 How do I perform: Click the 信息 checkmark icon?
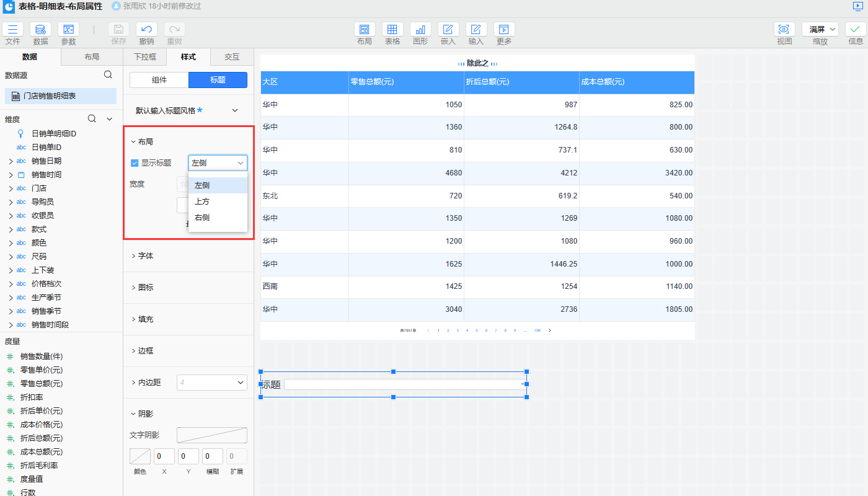pyautogui.click(x=855, y=30)
